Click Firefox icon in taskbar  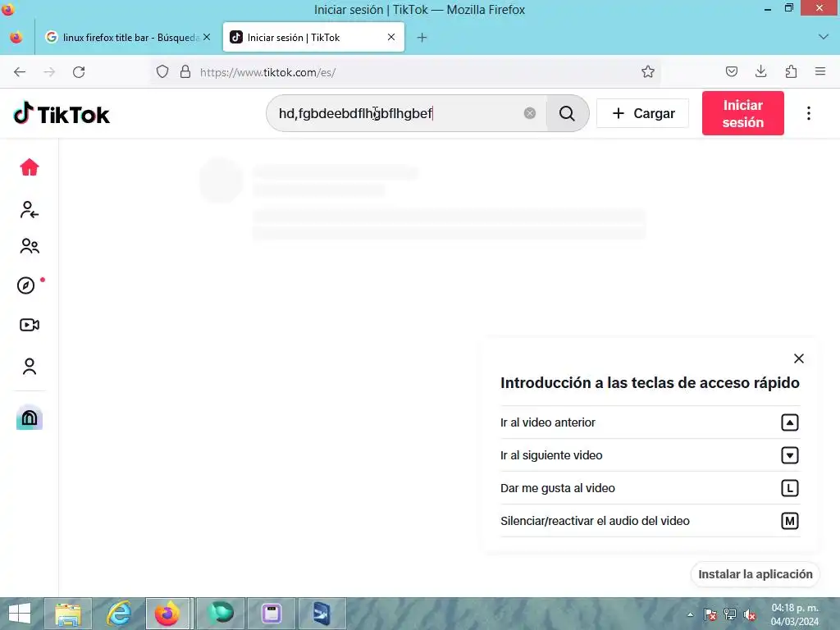167,614
